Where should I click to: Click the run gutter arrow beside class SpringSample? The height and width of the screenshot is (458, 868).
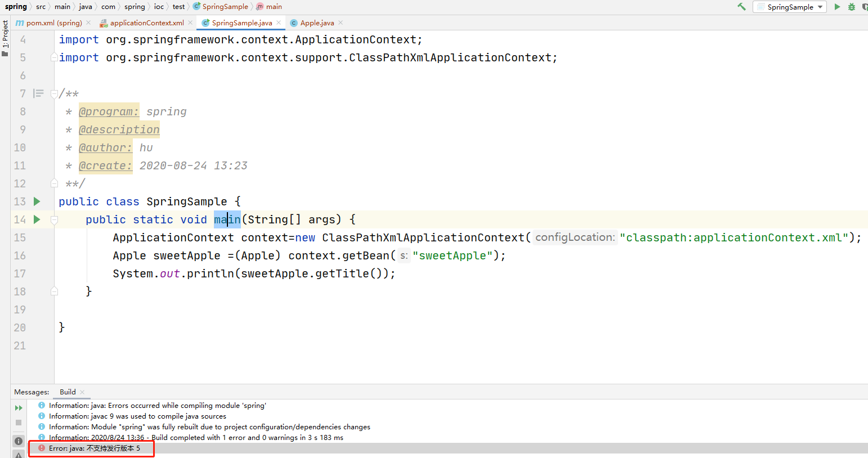point(37,201)
